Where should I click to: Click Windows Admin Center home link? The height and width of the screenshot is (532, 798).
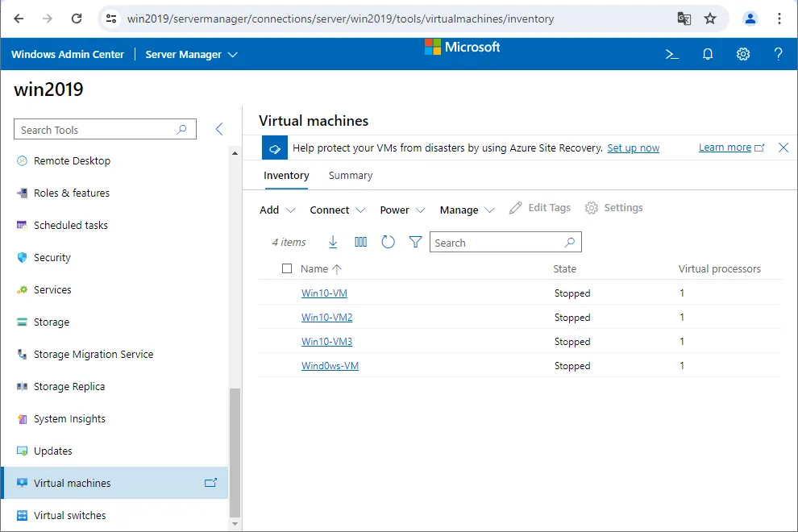pos(68,55)
